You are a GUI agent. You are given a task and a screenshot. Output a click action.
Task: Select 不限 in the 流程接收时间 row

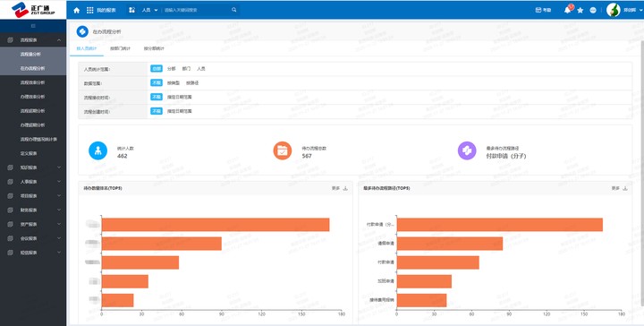[157, 97]
